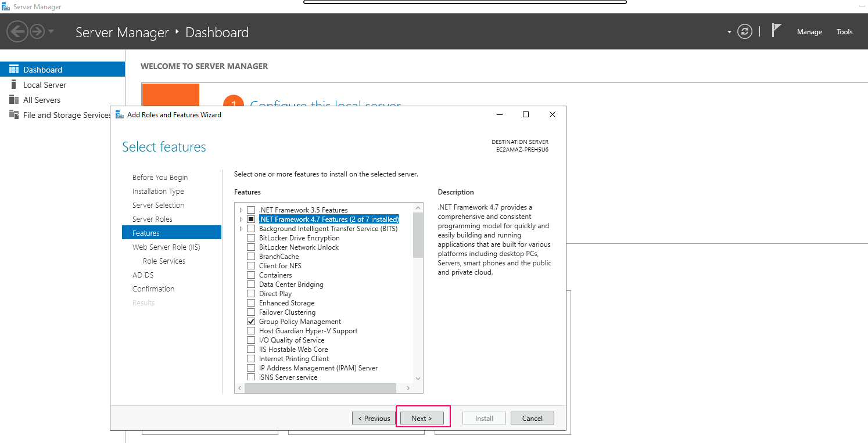Screen dimensions: 868x443
Task: Click the Server Manager back arrow
Action: click(17, 31)
